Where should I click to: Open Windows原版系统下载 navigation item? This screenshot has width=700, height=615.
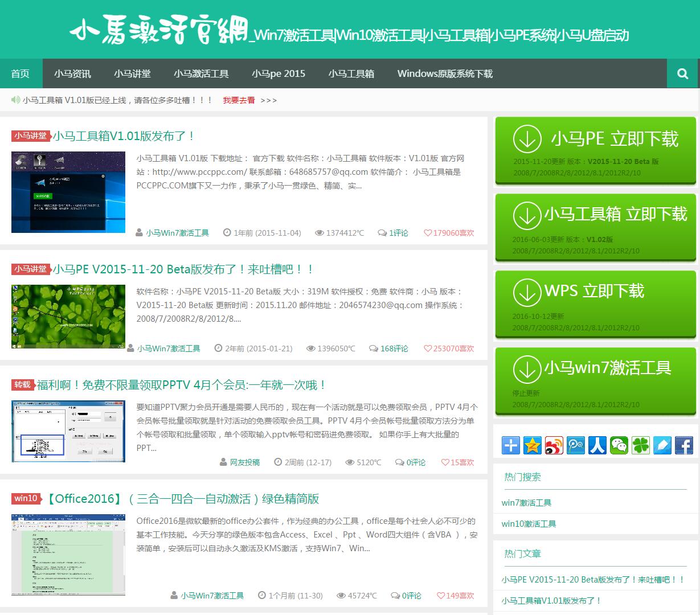445,73
